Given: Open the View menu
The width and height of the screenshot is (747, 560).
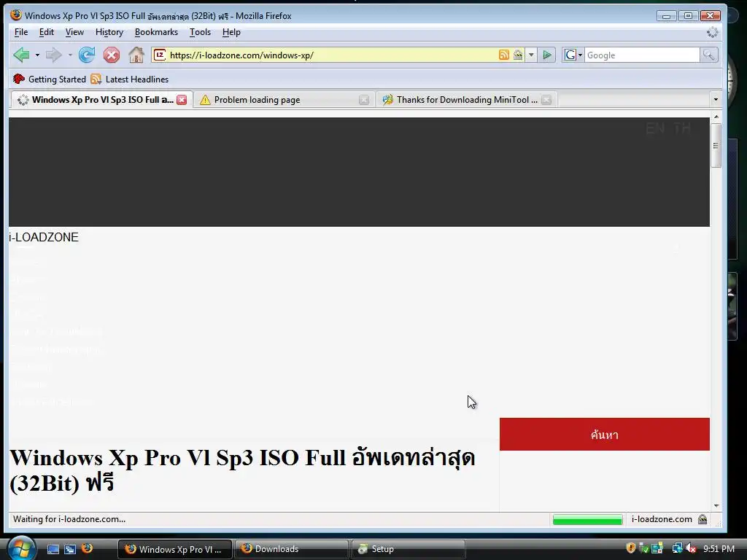Looking at the screenshot, I should tap(74, 32).
